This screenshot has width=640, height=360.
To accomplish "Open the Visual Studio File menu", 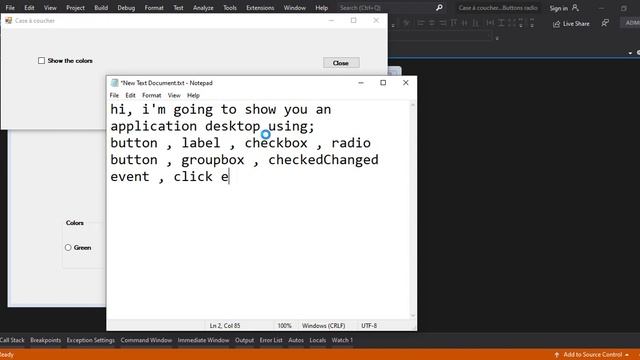I will pos(10,8).
